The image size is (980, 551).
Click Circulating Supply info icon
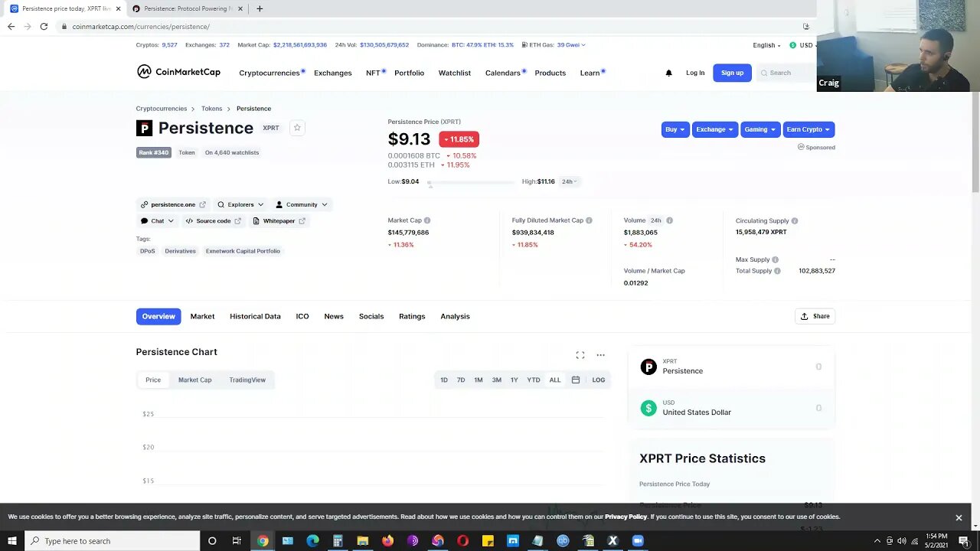click(x=795, y=221)
